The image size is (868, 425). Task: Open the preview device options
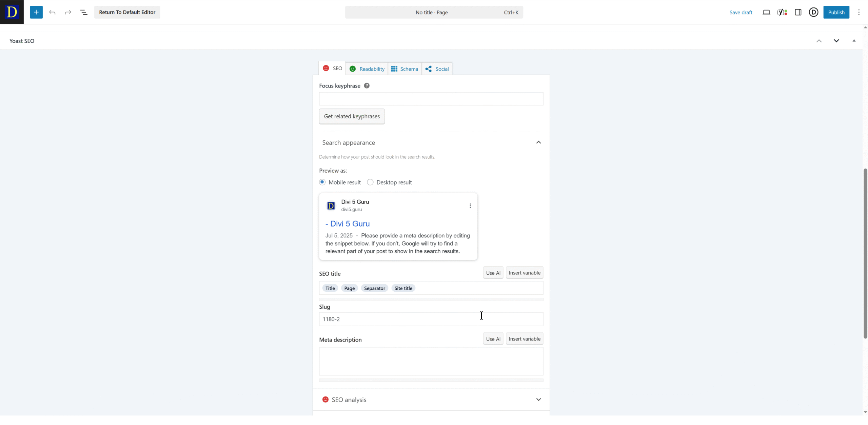[766, 12]
